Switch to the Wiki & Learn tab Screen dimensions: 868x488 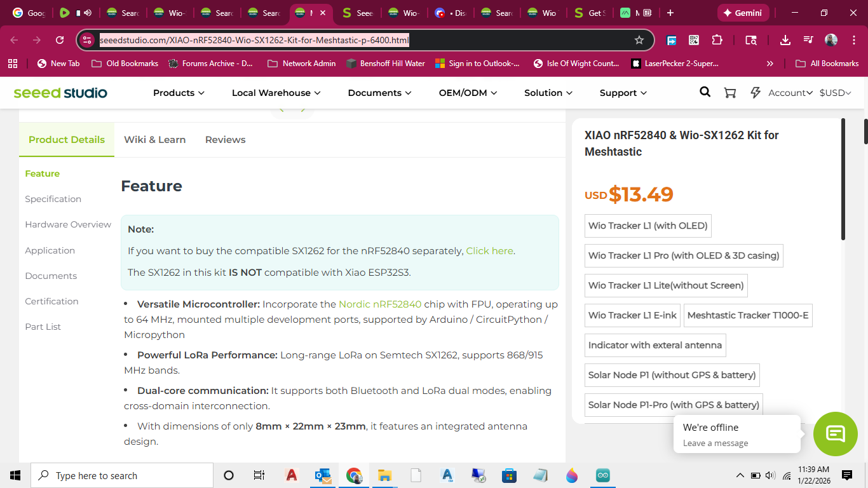point(154,140)
